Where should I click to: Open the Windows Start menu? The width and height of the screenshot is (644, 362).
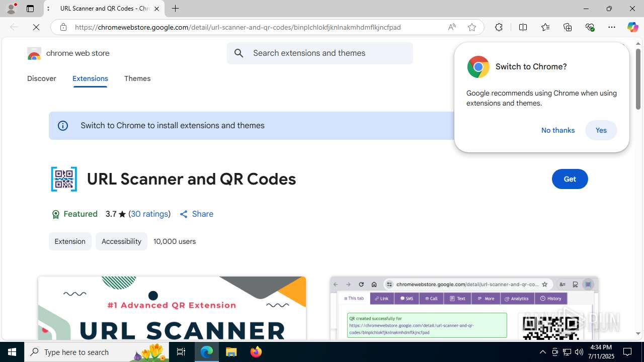(12, 352)
